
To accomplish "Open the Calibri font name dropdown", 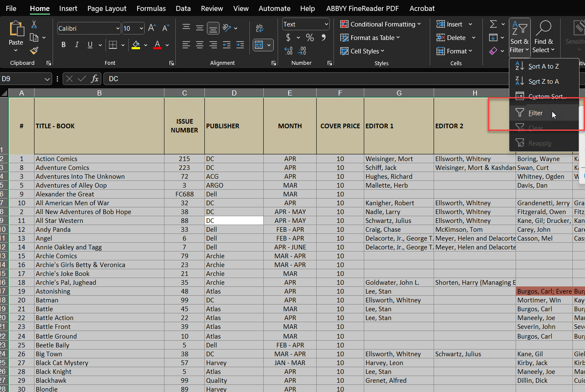I will click(x=118, y=29).
